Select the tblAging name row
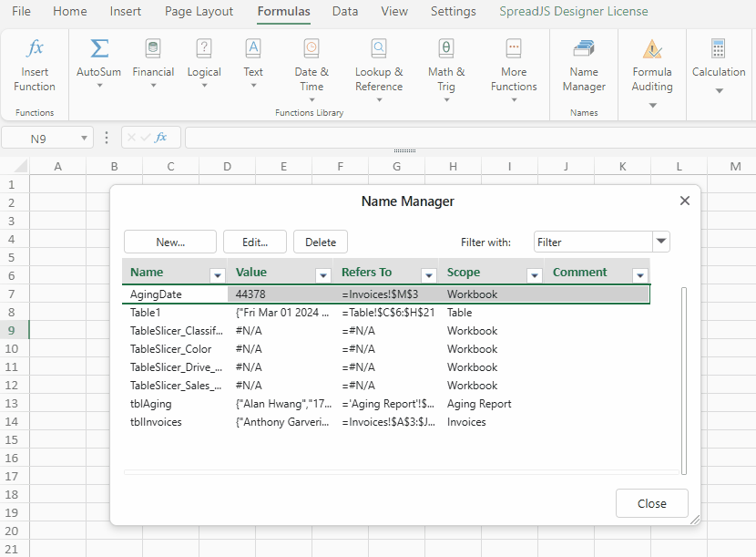The width and height of the screenshot is (756, 557). click(x=385, y=404)
